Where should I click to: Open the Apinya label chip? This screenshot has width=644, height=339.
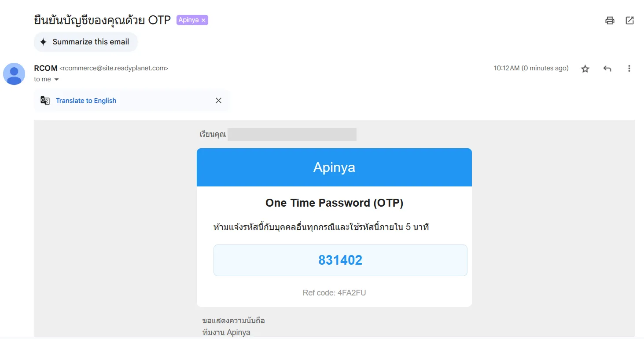(188, 20)
